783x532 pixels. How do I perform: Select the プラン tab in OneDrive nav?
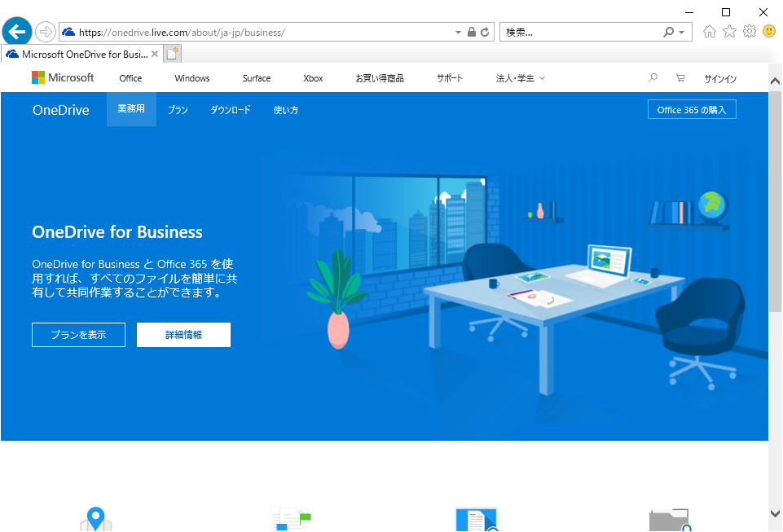(x=178, y=110)
